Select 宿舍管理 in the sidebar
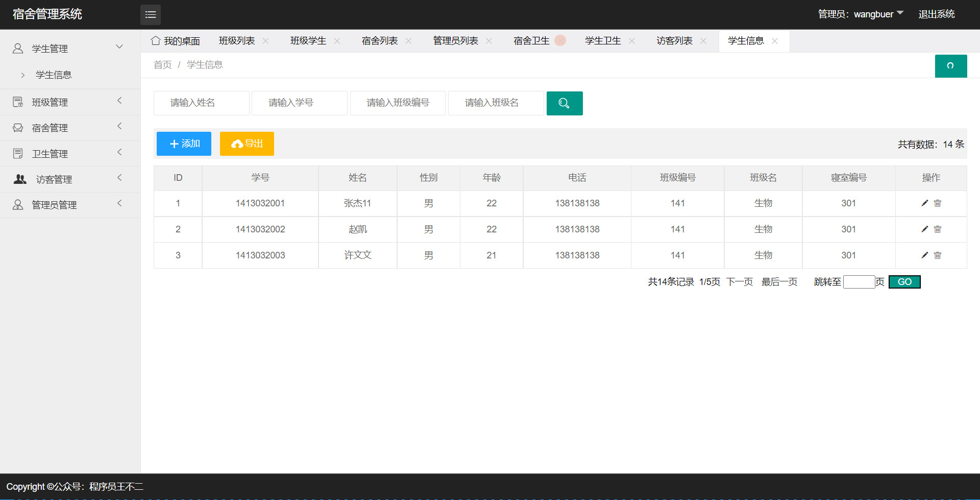Screen dimensions: 980x500 click(50, 128)
